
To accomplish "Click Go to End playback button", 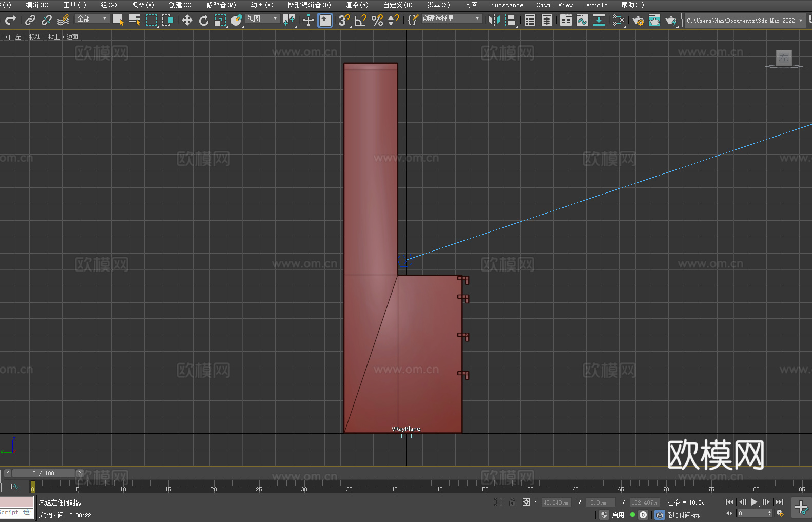I will [x=780, y=502].
